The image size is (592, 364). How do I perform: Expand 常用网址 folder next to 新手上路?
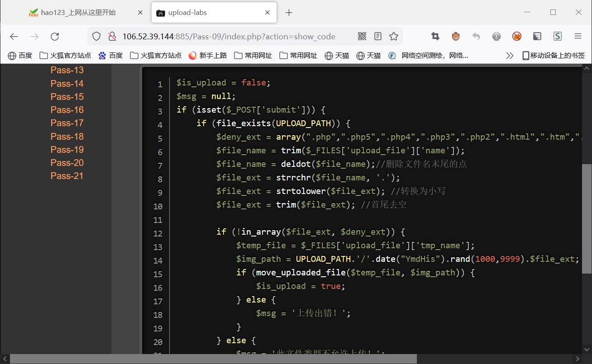pyautogui.click(x=253, y=56)
